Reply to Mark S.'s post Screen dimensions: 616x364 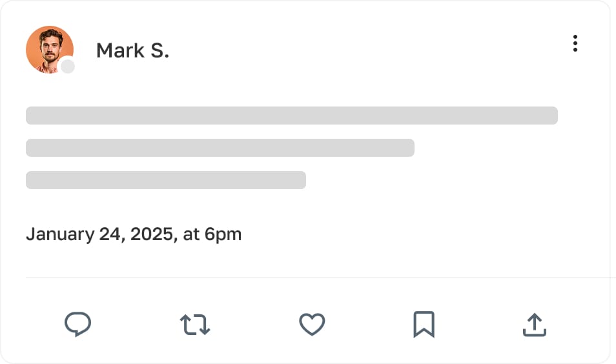pyautogui.click(x=77, y=324)
